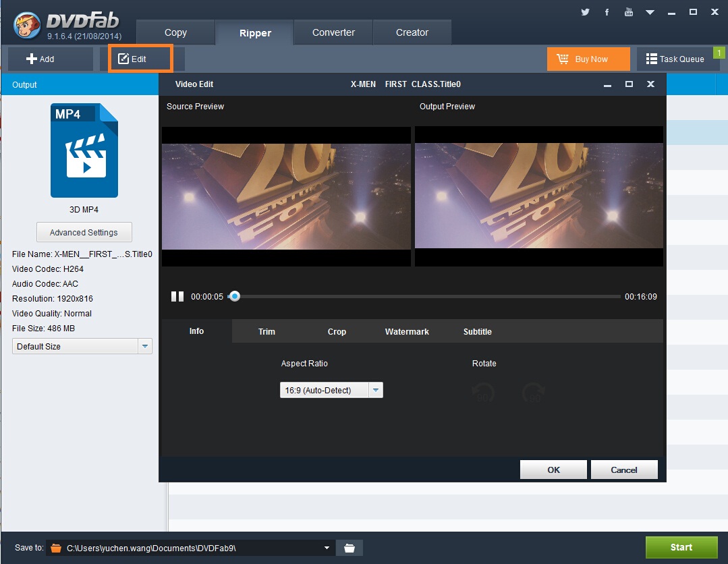728x564 pixels.
Task: Browse for output folder with folder icon
Action: [x=349, y=548]
